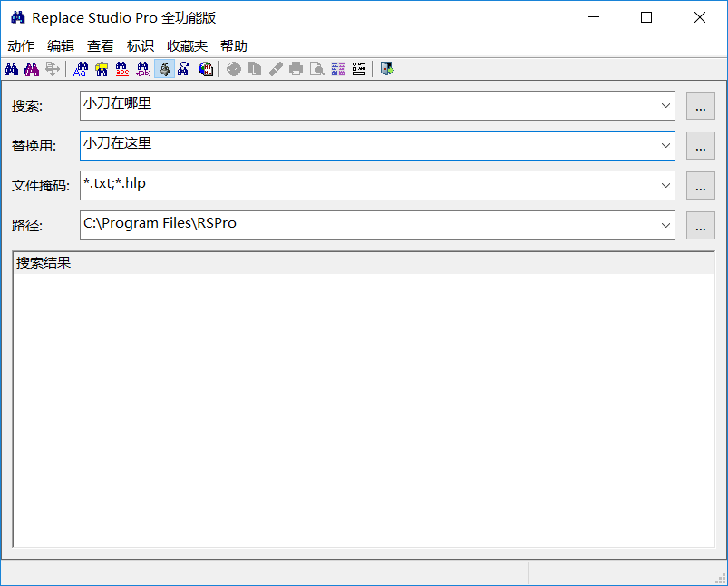Screen dimensions: 728x586
Task: Click the magenta binoculars replace icon
Action: 32,69
